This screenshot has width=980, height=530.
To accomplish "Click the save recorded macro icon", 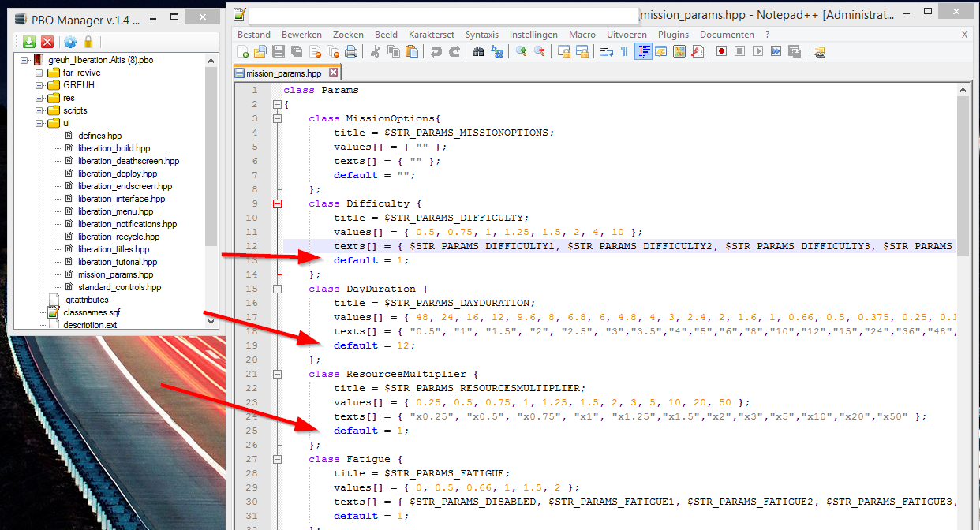I will coord(794,51).
